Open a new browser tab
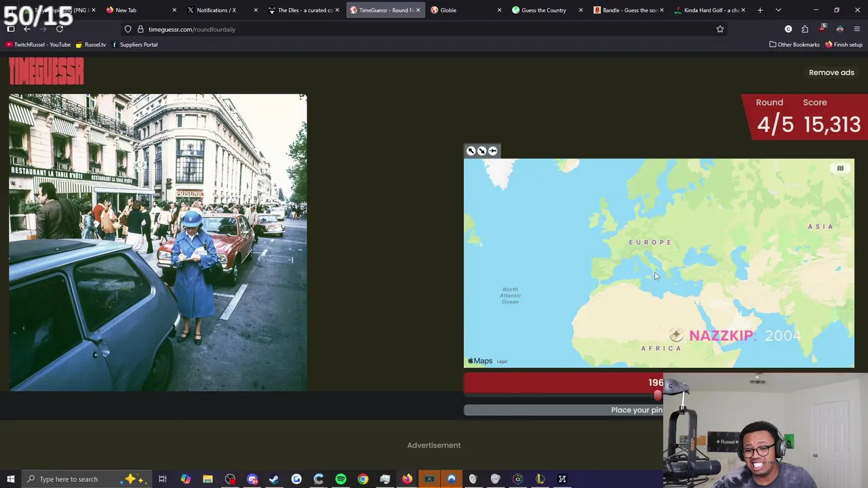The image size is (868, 488). pos(760,10)
